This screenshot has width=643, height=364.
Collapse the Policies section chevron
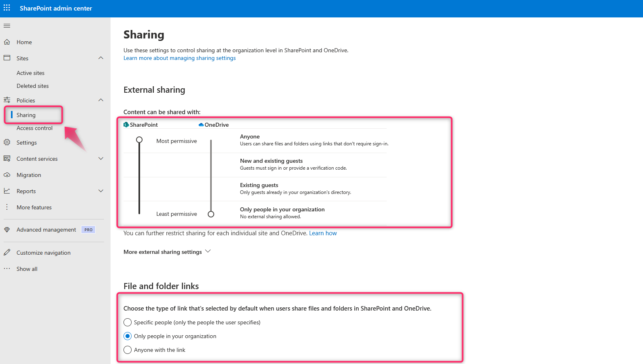tap(101, 100)
